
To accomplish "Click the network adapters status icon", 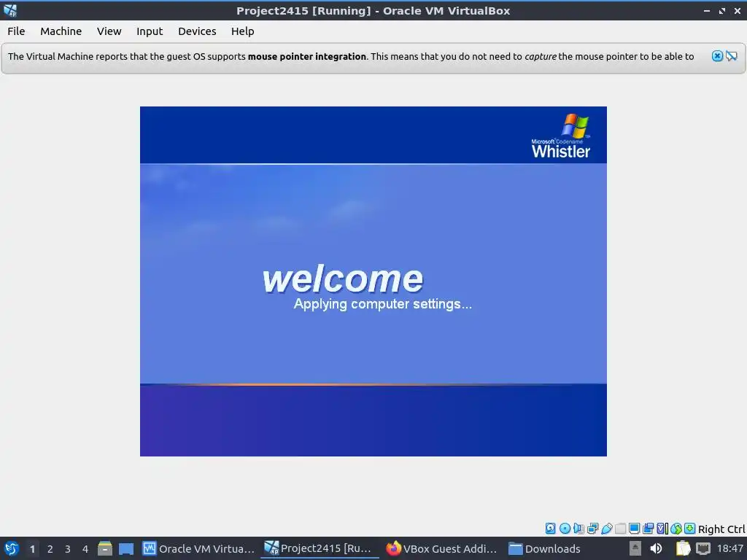I will [592, 528].
